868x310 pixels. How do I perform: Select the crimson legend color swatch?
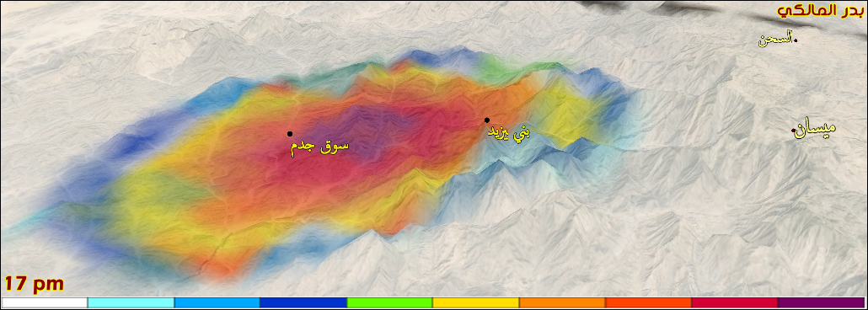pos(735,302)
